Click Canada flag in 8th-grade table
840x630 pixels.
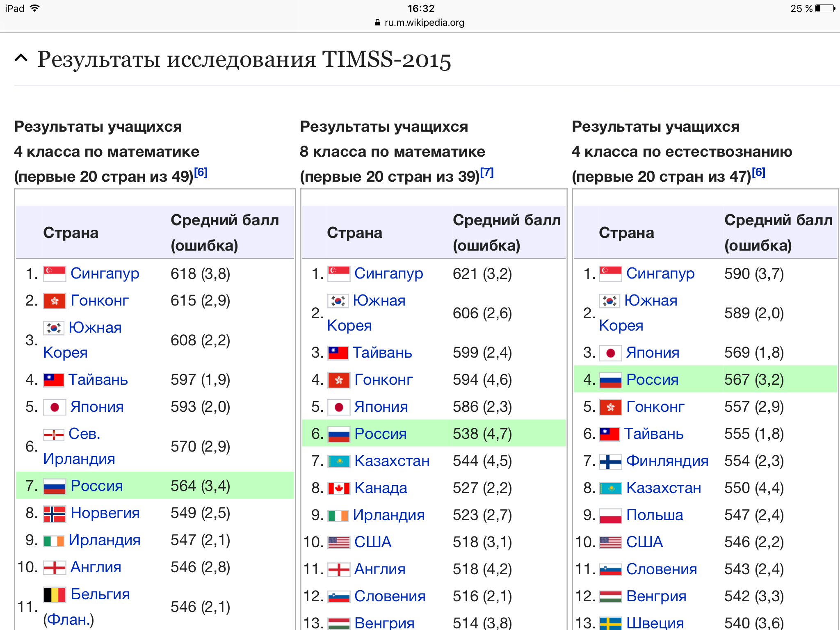tap(339, 488)
